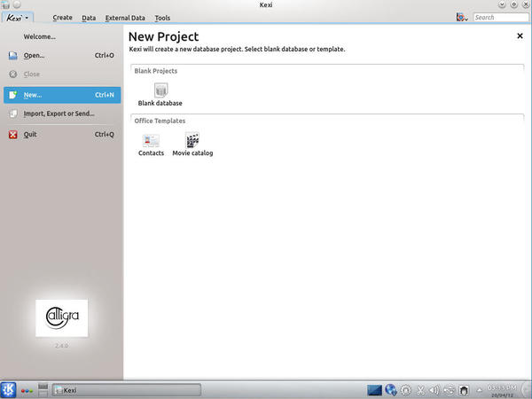This screenshot has width=532, height=399.
Task: Activate the Kexi taskbar entry
Action: 127,390
